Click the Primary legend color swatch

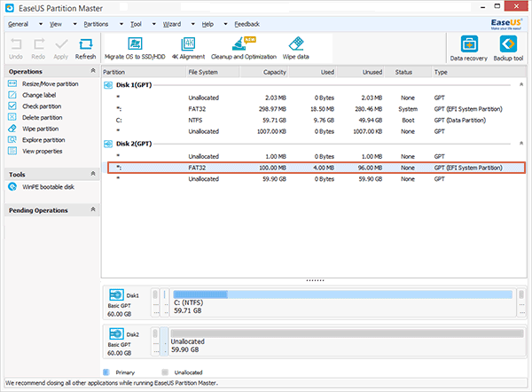tap(106, 372)
